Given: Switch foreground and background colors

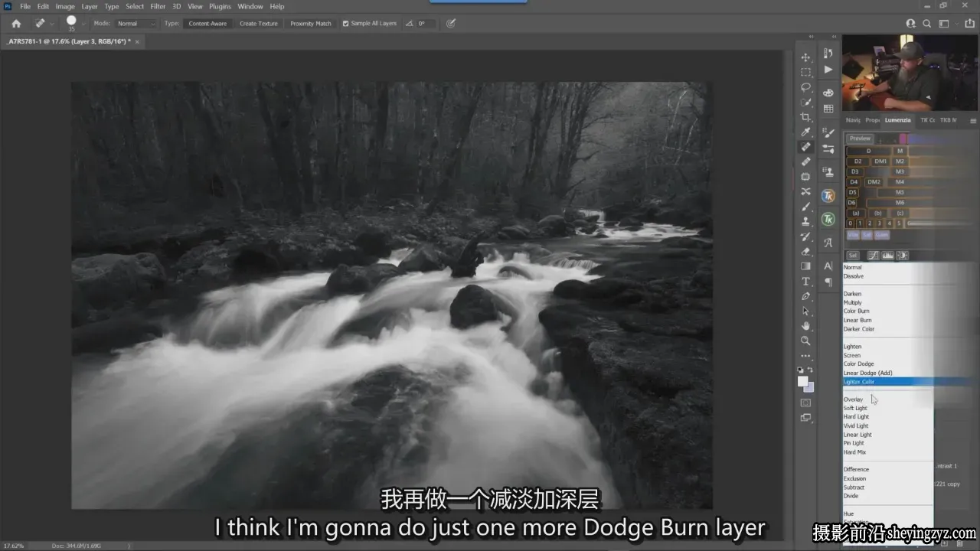Looking at the screenshot, I should 810,370.
